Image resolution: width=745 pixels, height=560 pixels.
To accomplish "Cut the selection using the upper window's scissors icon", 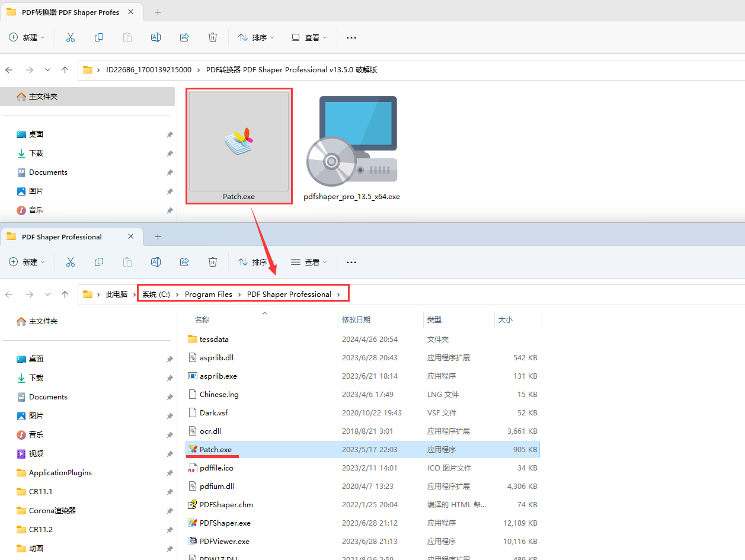I will pyautogui.click(x=71, y=37).
